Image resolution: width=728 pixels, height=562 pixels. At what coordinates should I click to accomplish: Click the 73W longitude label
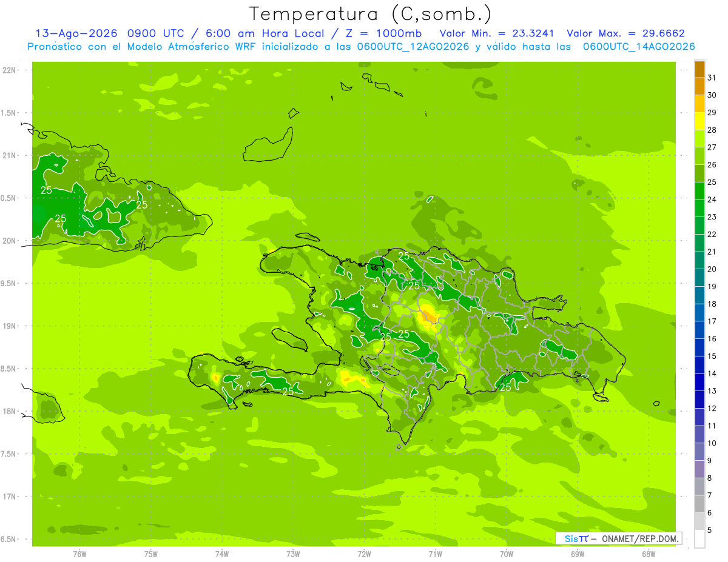[x=292, y=554]
